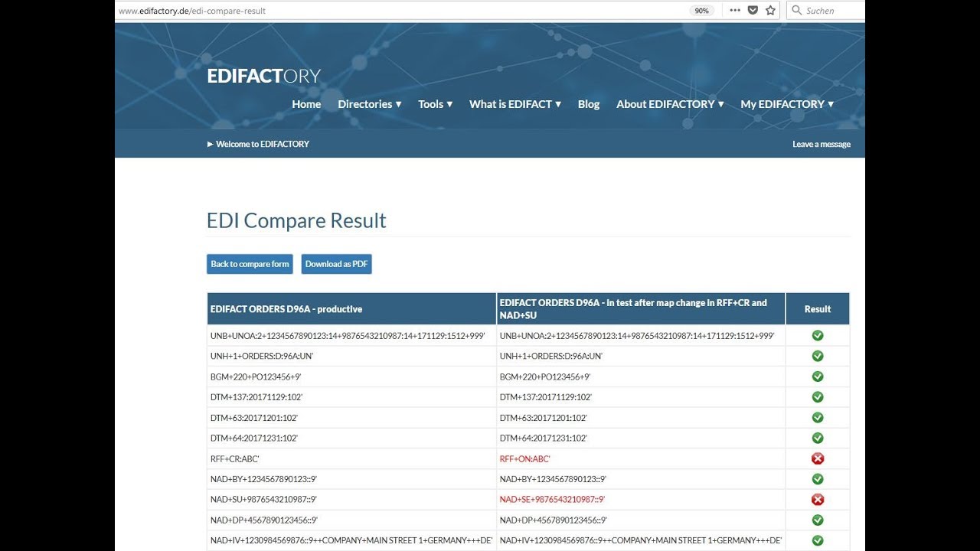Click the green check icon in the NAD+BY row

818,479
